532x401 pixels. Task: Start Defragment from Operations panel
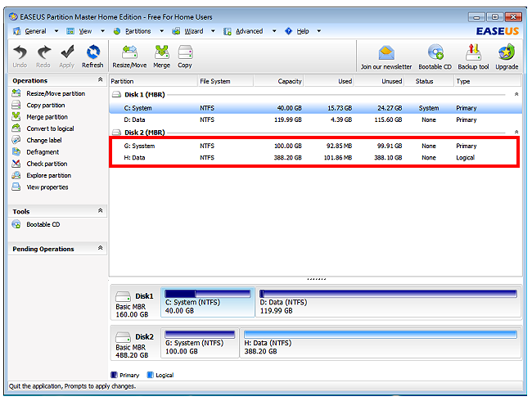43,152
